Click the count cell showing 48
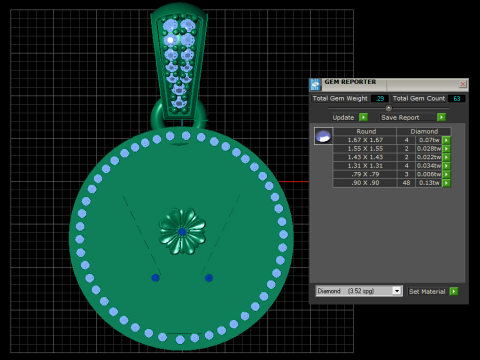 tap(406, 183)
